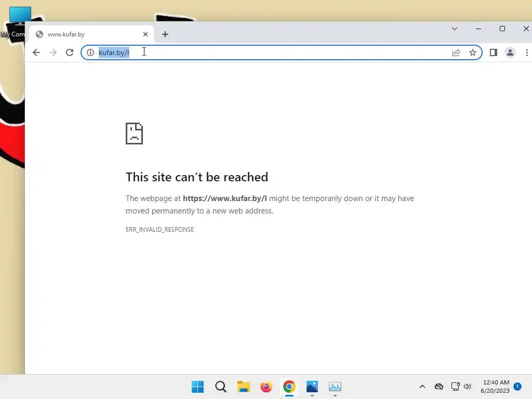Open the notification badge icon
The width and height of the screenshot is (532, 399).
point(517,387)
